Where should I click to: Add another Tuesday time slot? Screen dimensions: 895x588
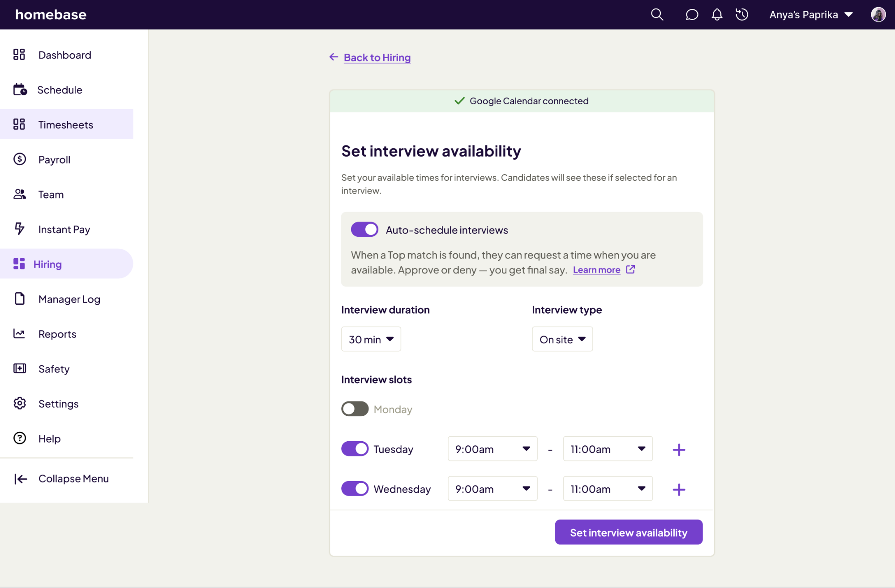679,450
